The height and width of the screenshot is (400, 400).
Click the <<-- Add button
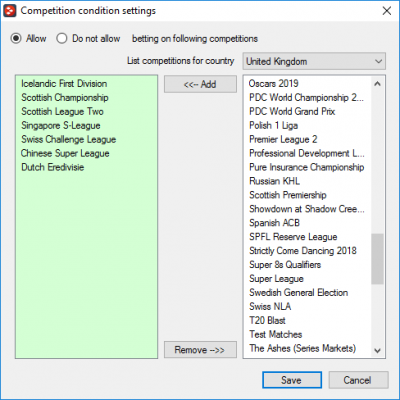200,84
